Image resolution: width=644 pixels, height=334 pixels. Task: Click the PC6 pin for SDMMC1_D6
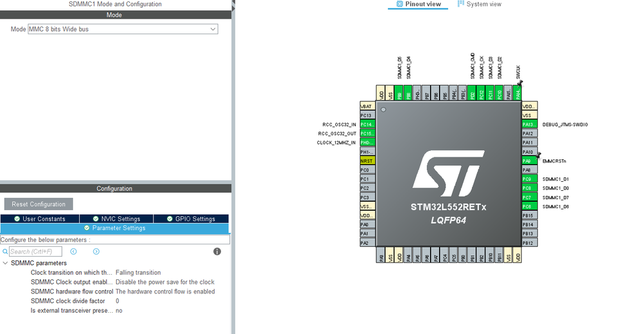point(529,206)
